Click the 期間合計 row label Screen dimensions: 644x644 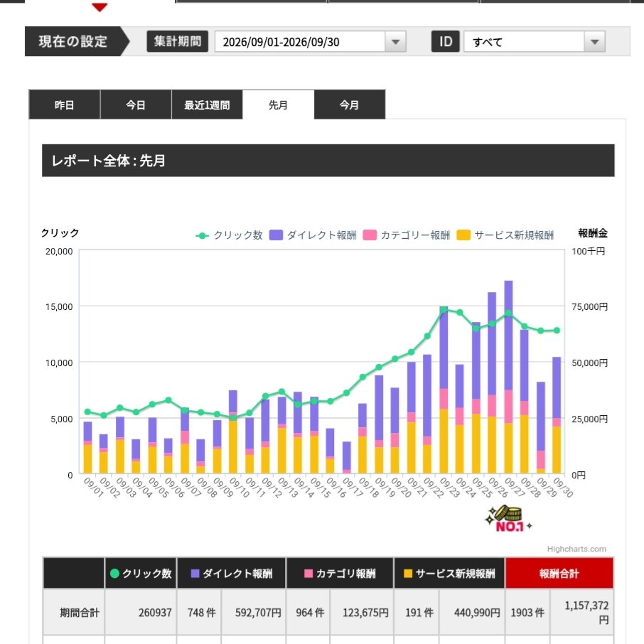(74, 613)
